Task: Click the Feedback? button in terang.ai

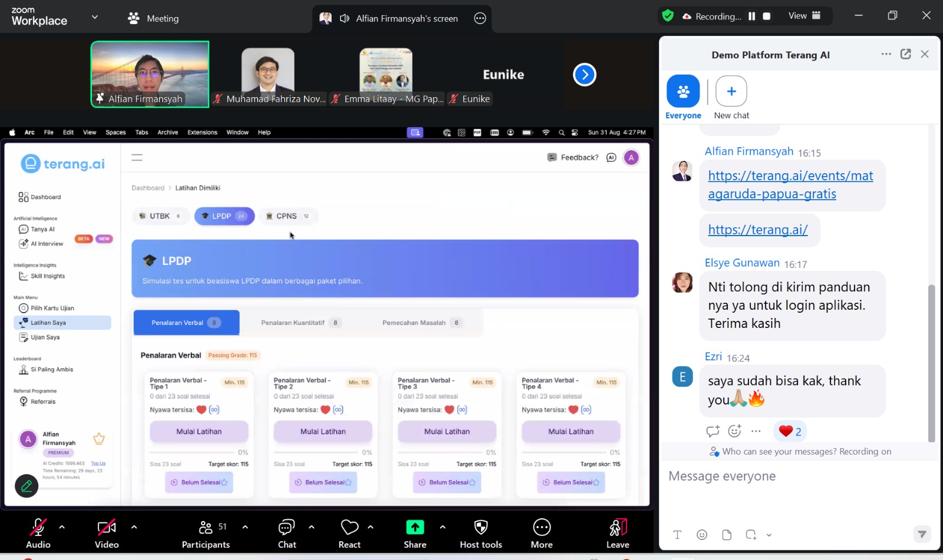Action: pos(573,157)
